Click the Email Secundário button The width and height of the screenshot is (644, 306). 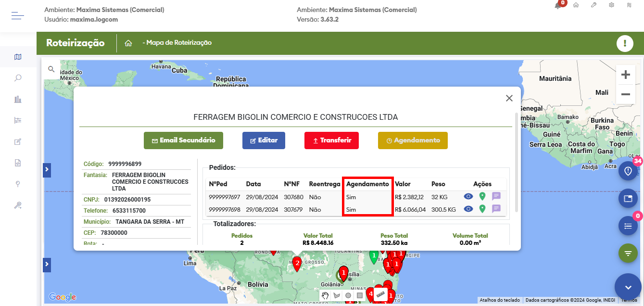click(183, 140)
